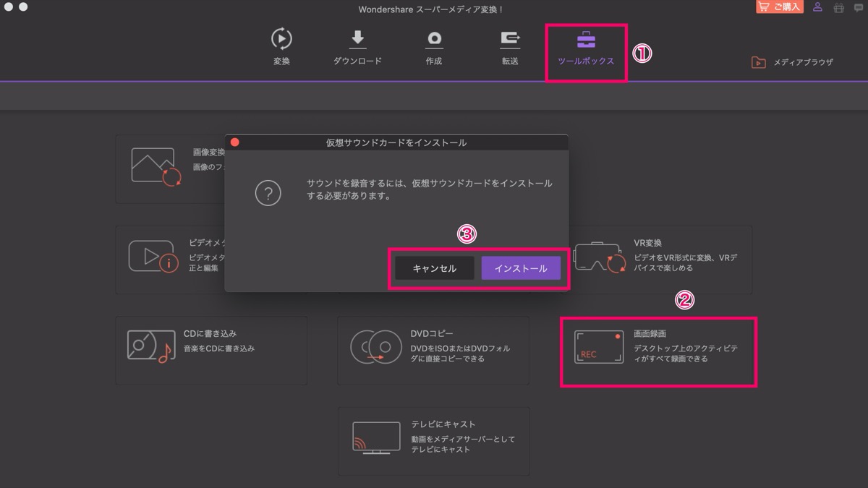
Task: Go to the 作成 tab
Action: coord(434,46)
